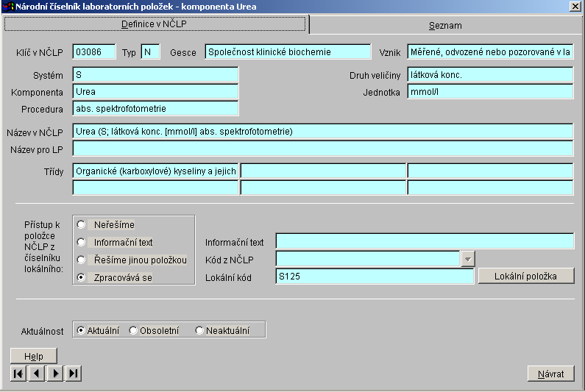585x392 pixels.
Task: Select the Zpracovává se radio button
Action: click(x=81, y=277)
